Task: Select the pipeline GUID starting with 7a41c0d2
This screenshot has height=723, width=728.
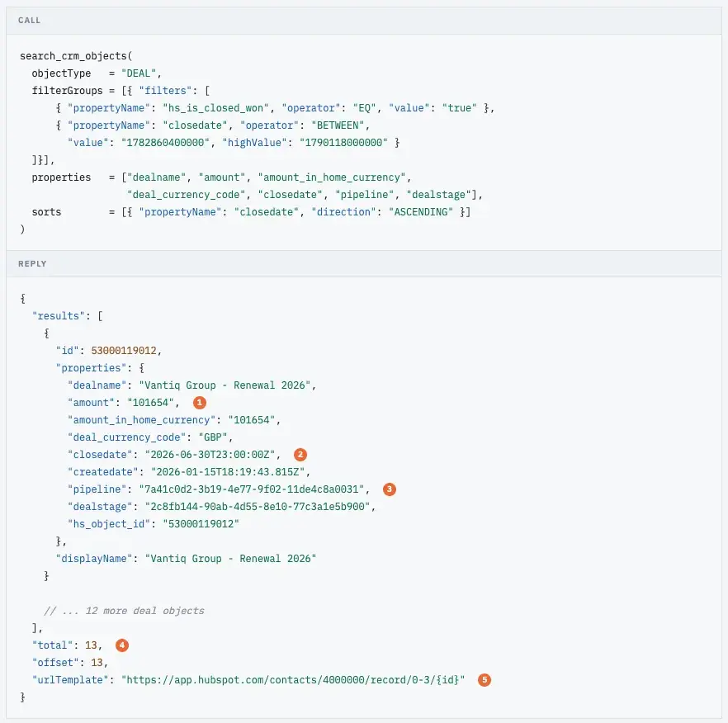Action: point(252,489)
